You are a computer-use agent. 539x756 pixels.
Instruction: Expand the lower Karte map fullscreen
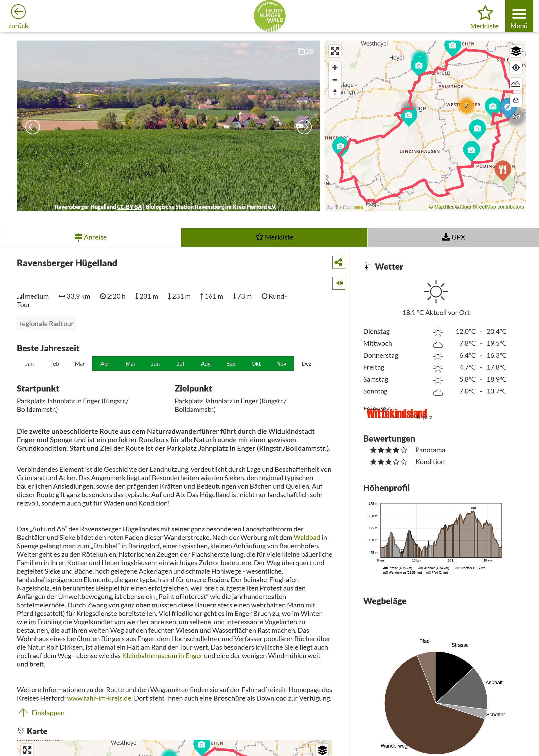27,750
